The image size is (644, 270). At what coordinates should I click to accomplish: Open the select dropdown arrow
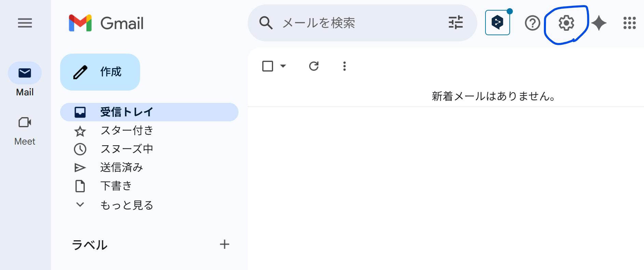click(x=283, y=66)
